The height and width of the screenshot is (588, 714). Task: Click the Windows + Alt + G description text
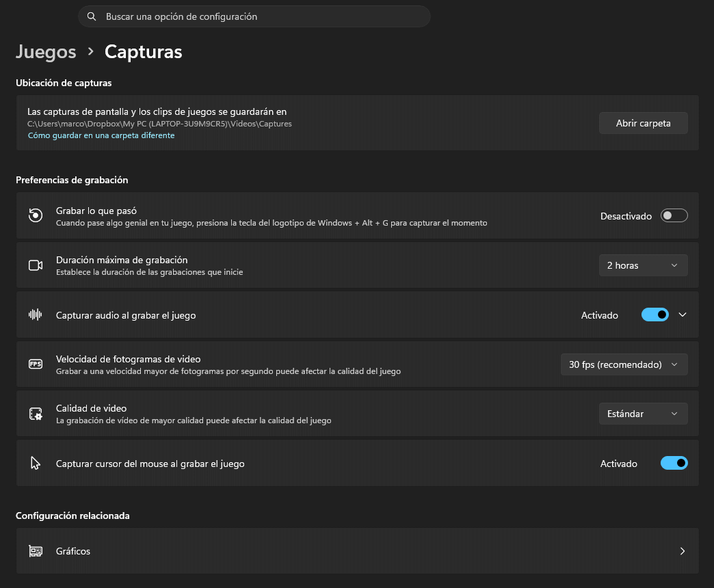(x=272, y=223)
